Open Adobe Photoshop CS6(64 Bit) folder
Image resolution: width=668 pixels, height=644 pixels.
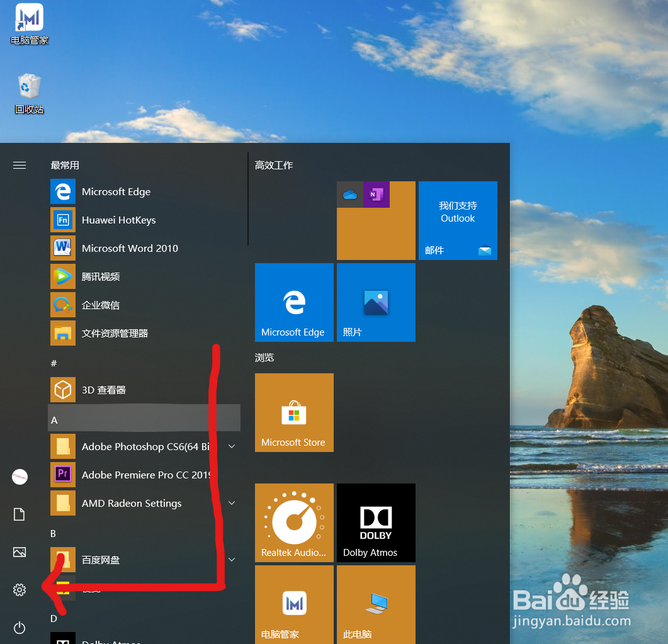tap(145, 446)
